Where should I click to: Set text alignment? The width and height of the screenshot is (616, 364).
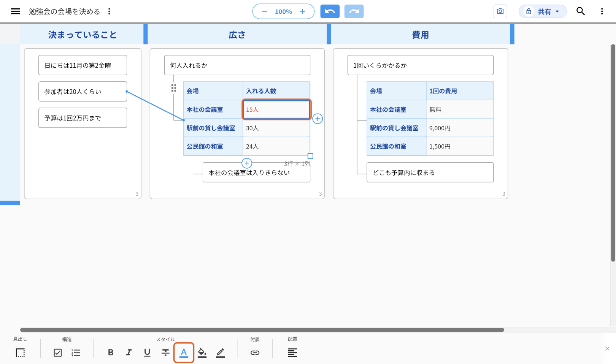click(292, 353)
